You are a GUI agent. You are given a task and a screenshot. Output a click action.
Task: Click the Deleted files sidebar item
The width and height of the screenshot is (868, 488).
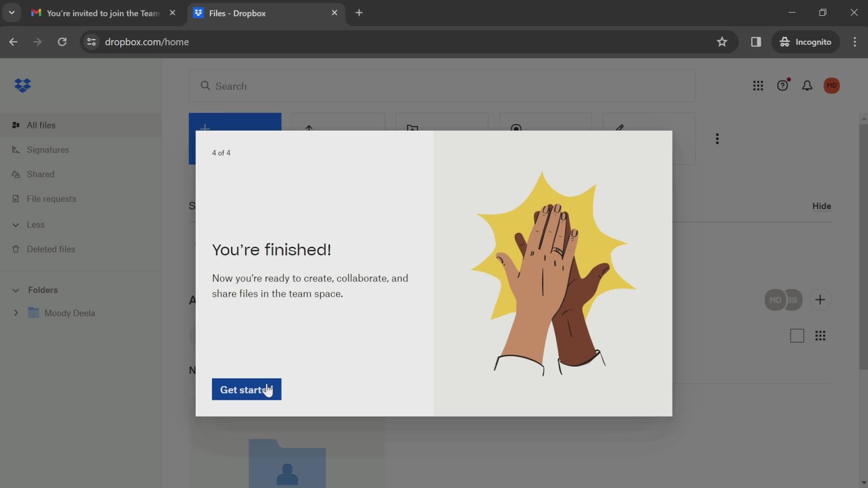click(51, 250)
